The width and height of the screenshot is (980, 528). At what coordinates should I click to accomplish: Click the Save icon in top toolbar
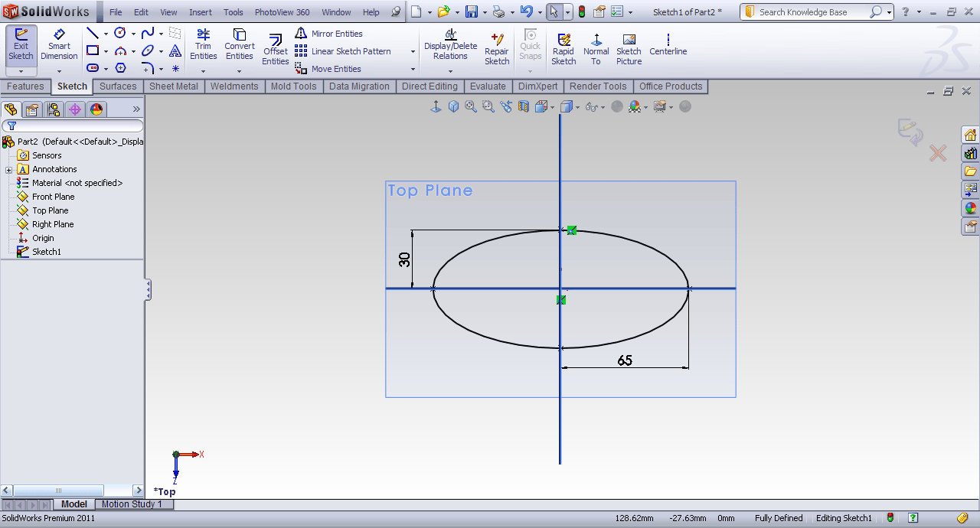pyautogui.click(x=472, y=11)
